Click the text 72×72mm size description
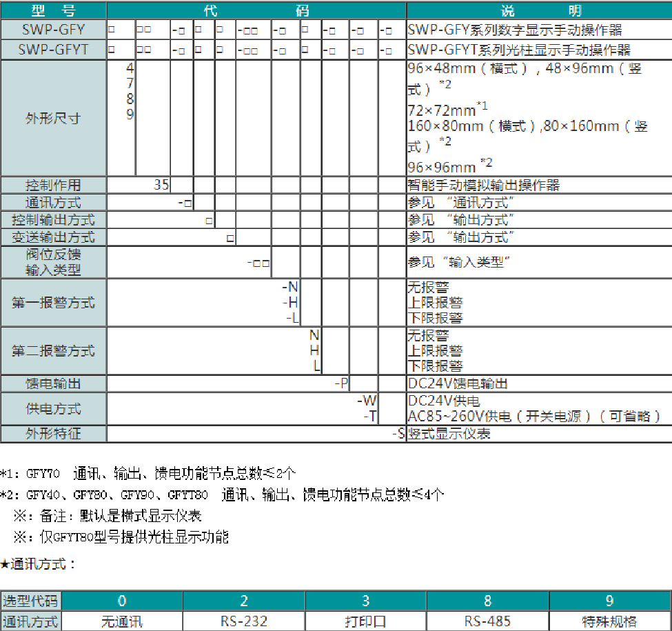The height and width of the screenshot is (631, 672). pos(447,110)
